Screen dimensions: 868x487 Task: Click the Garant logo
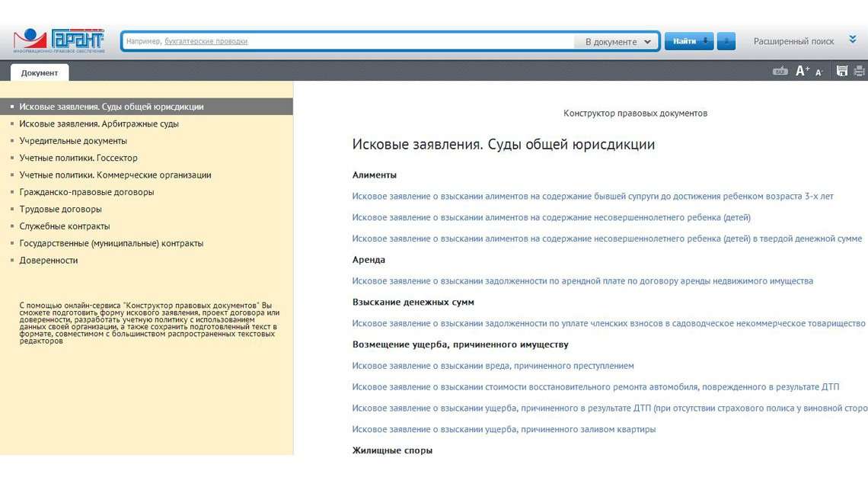[59, 41]
